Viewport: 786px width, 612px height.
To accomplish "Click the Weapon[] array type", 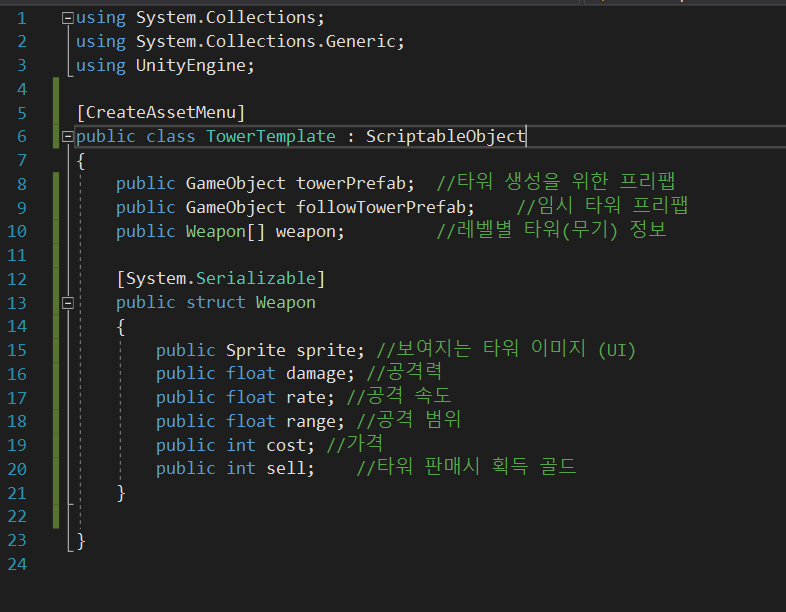I will point(226,231).
